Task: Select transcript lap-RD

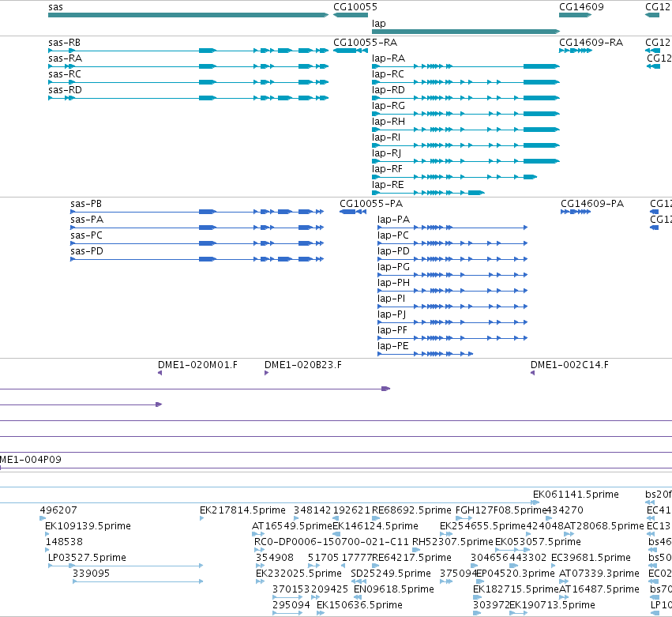Action: click(x=466, y=98)
